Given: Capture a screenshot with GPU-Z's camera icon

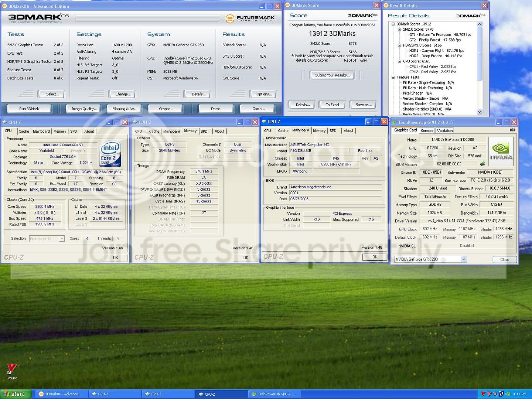Looking at the screenshot, I should point(512,130).
